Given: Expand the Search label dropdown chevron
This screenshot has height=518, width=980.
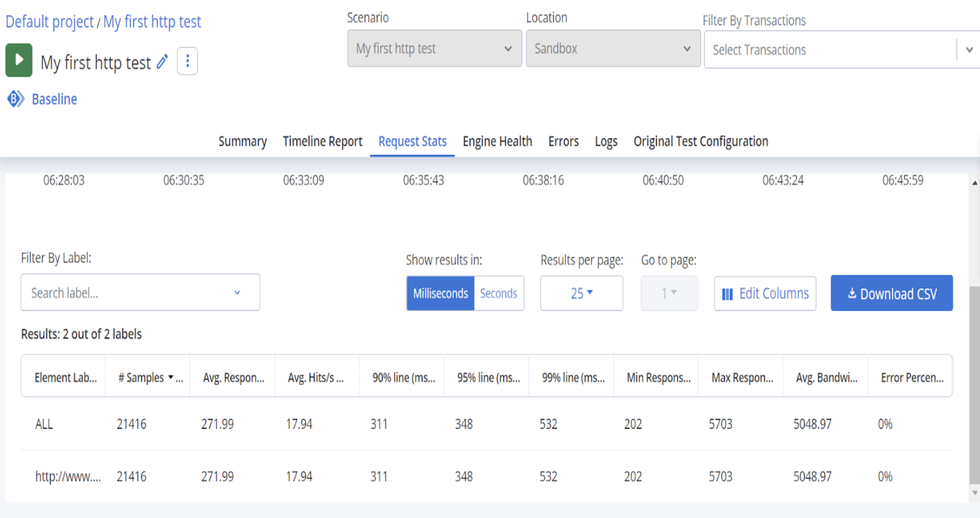Looking at the screenshot, I should pyautogui.click(x=237, y=293).
